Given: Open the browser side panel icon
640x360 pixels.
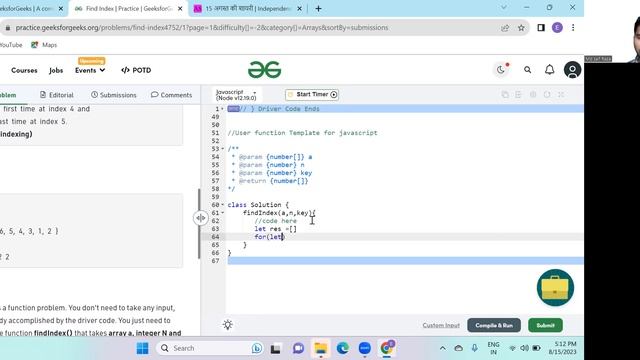Looking at the screenshot, I should tap(541, 28).
